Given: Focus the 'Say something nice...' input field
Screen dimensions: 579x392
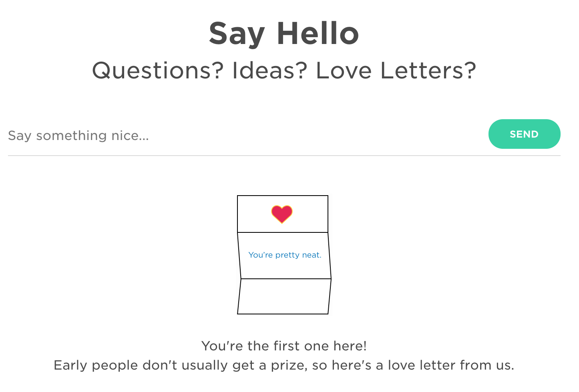Looking at the screenshot, I should (x=244, y=136).
